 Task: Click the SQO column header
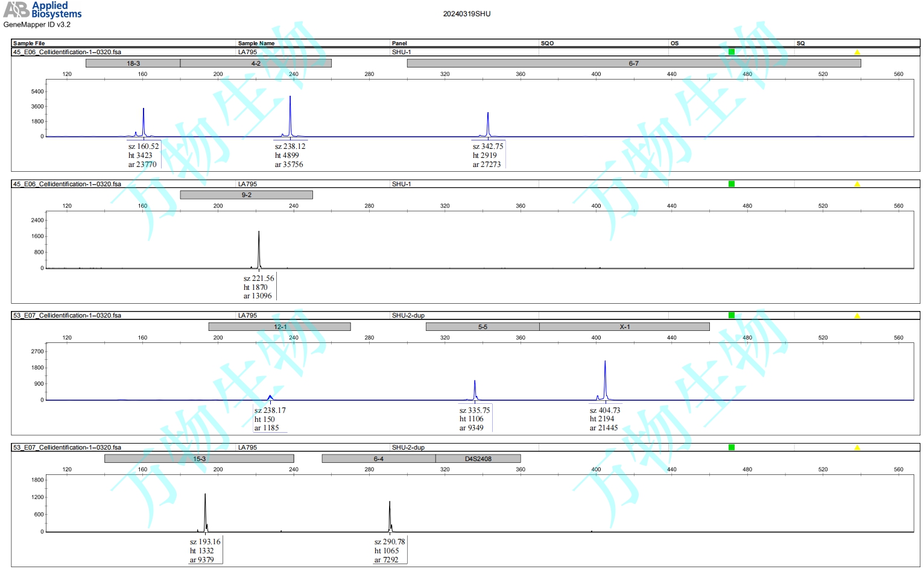coord(547,43)
